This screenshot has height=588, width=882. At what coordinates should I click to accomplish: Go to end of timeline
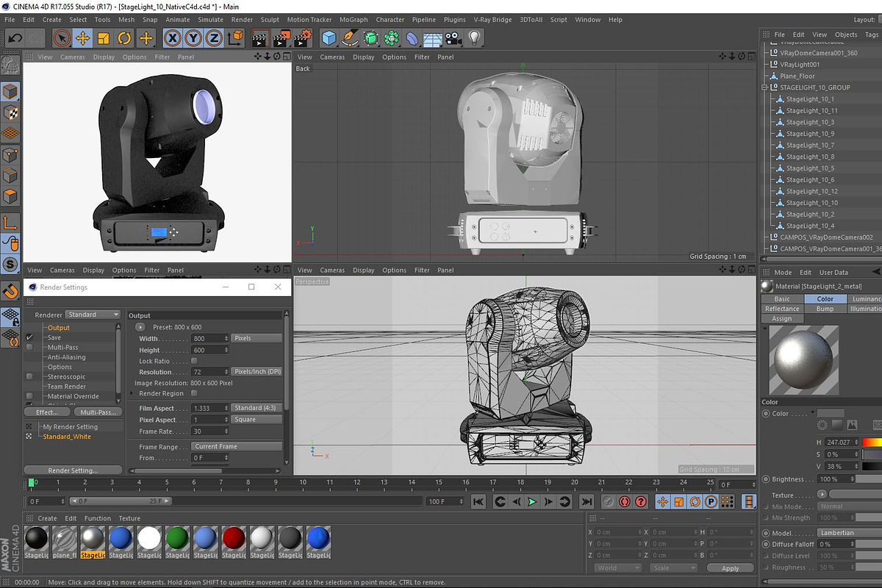tap(587, 501)
